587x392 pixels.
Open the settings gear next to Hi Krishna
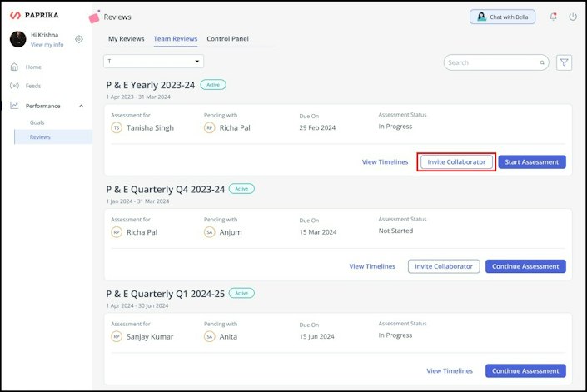pyautogui.click(x=78, y=39)
